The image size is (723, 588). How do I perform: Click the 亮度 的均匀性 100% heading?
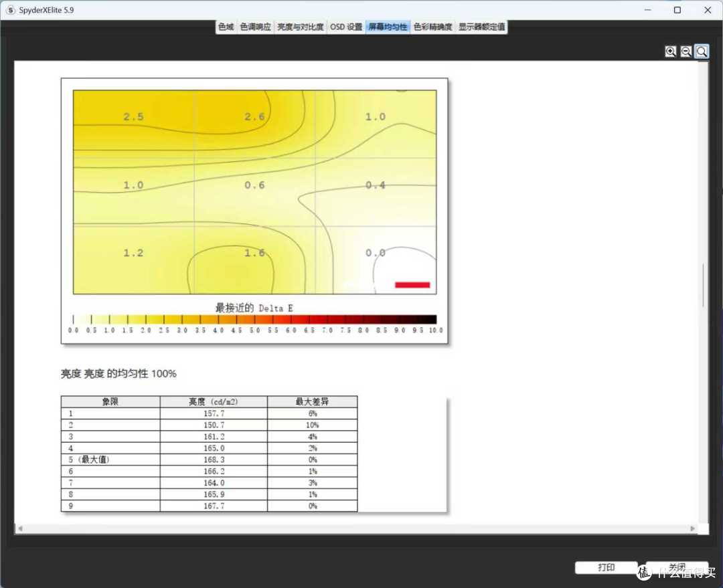(x=118, y=374)
